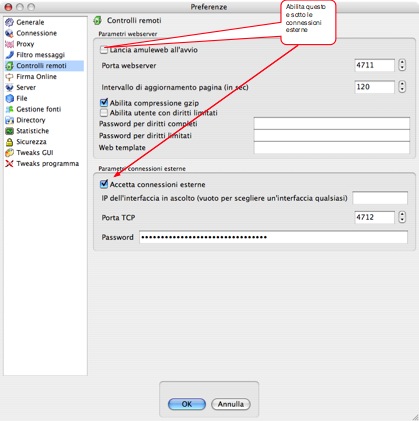
Task: Enable the limited-rights user checkbox
Action: coord(104,113)
